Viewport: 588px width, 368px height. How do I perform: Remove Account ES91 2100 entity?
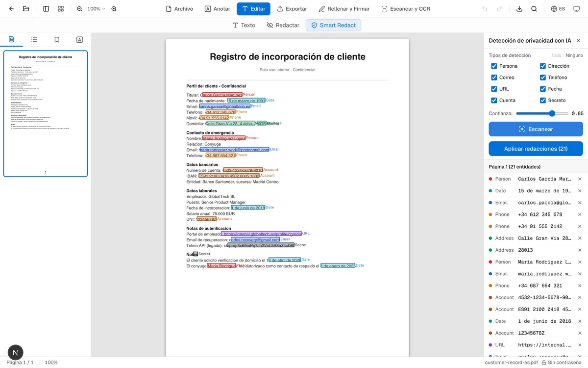click(580, 309)
